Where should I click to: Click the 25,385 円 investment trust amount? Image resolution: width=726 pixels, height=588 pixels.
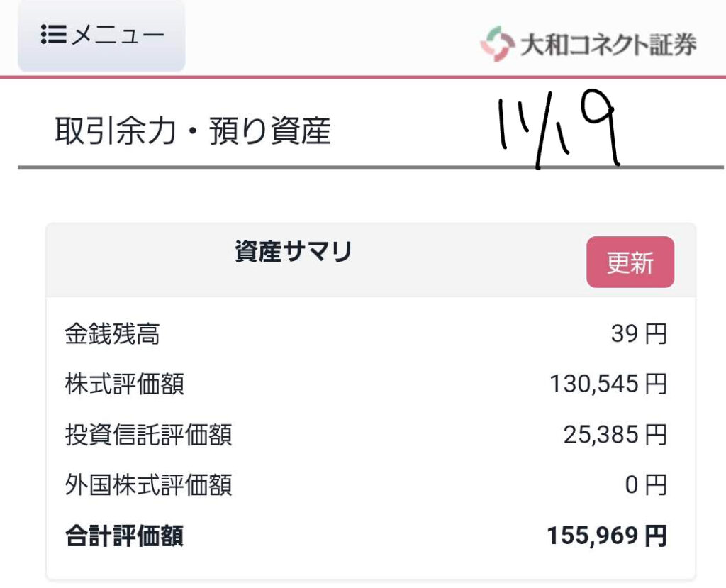[x=615, y=435]
